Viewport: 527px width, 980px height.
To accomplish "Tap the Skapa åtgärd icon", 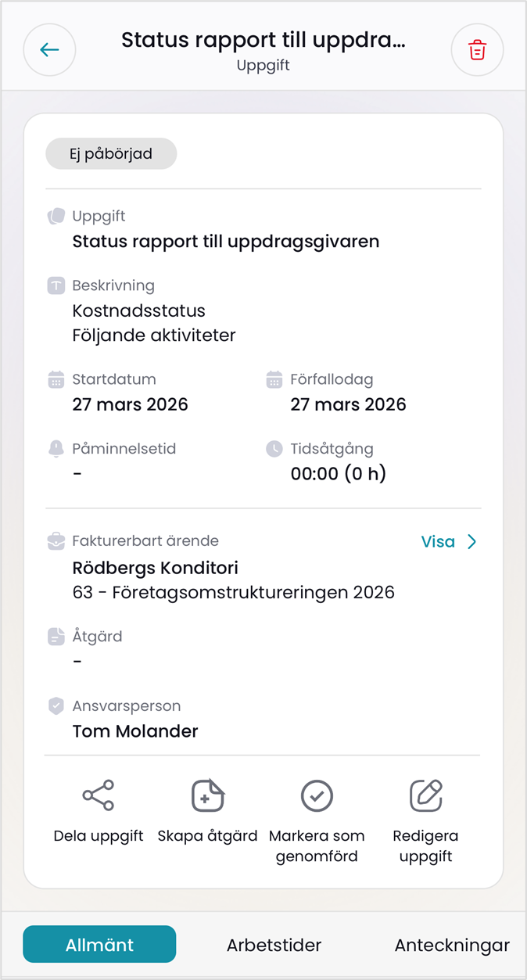I will pos(208,795).
